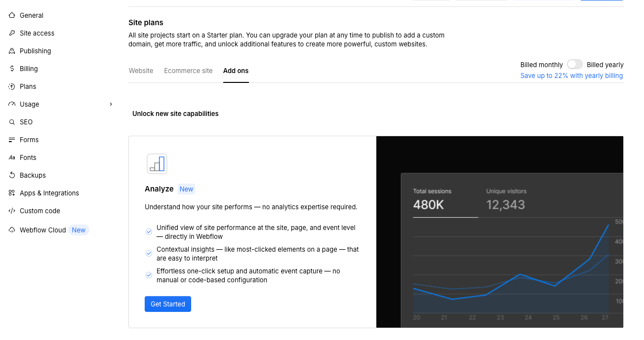The height and width of the screenshot is (340, 644).
Task: Click the Apps & Integrations grid icon
Action: (12, 193)
